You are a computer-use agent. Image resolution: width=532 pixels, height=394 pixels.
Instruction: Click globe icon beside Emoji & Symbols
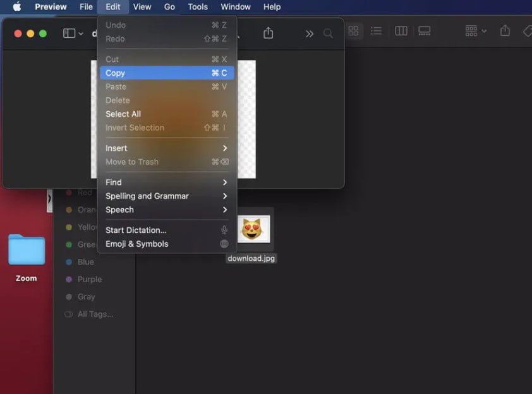coord(224,244)
